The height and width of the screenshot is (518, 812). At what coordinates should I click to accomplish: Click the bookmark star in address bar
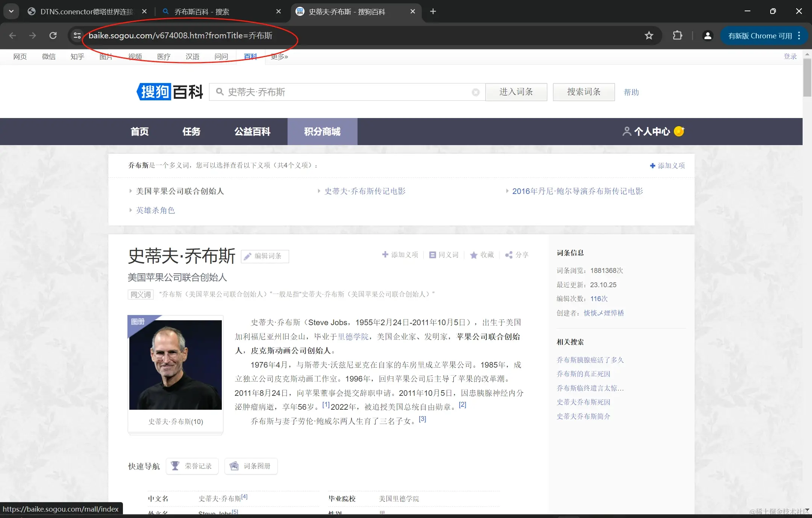tap(649, 36)
